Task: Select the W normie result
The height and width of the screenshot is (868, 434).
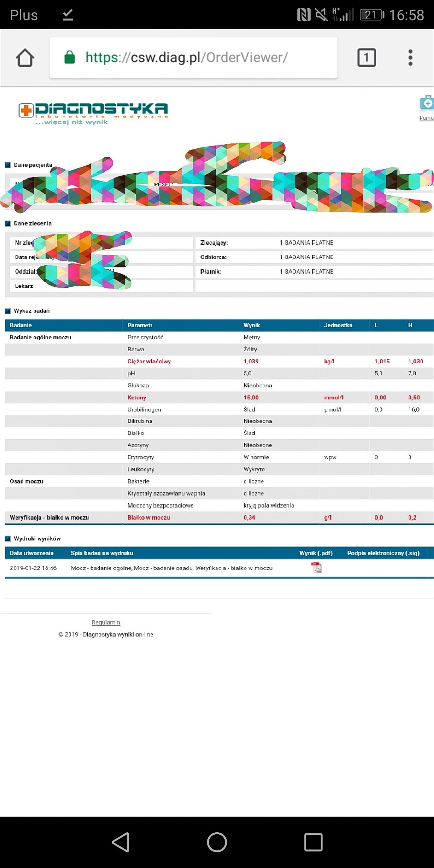Action: point(256,457)
